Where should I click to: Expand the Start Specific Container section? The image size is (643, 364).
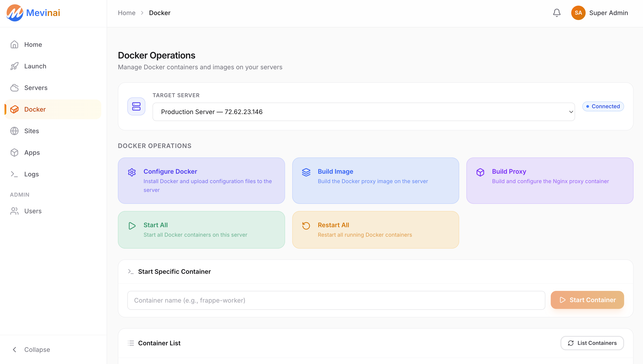[174, 272]
